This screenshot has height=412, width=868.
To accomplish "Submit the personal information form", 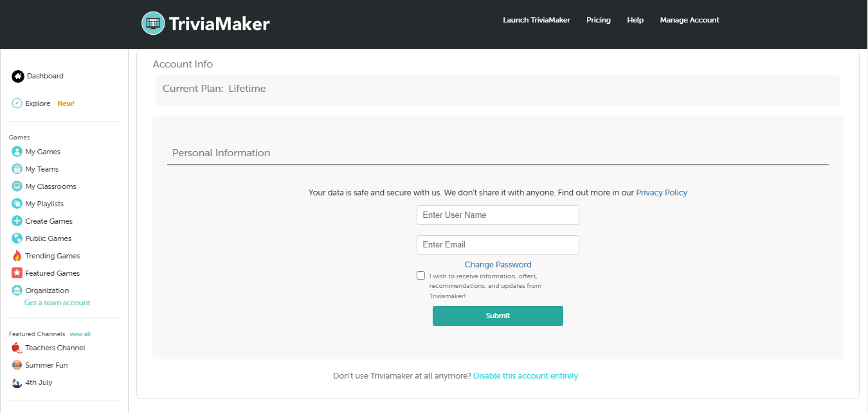I will [x=498, y=316].
